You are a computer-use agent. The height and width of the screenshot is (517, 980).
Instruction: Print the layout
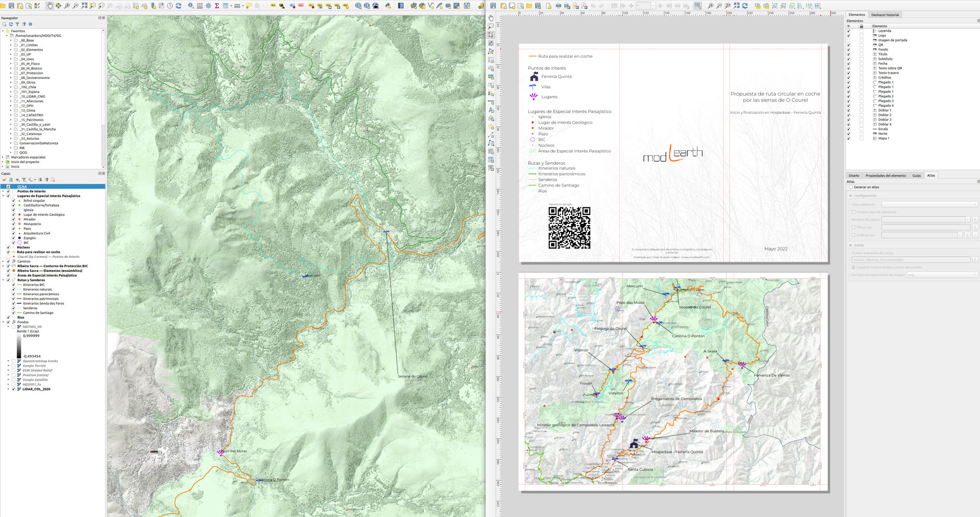558,6
